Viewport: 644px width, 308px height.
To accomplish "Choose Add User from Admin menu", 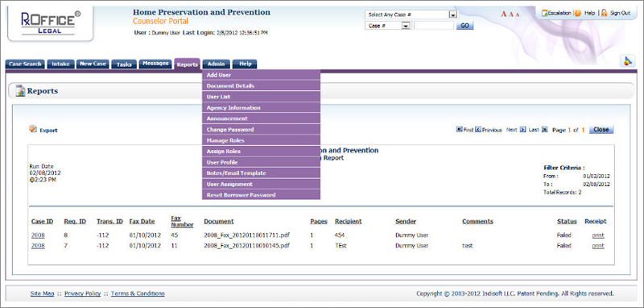I will [261, 75].
